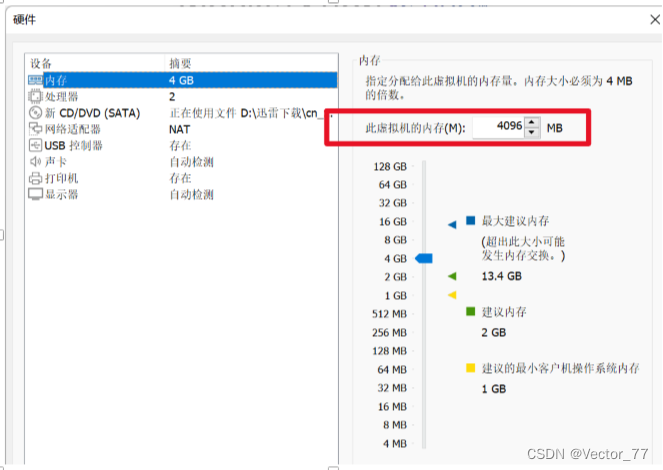Click the green recommended memory marker arrow
Image resolution: width=663 pixels, height=470 pixels.
[452, 276]
